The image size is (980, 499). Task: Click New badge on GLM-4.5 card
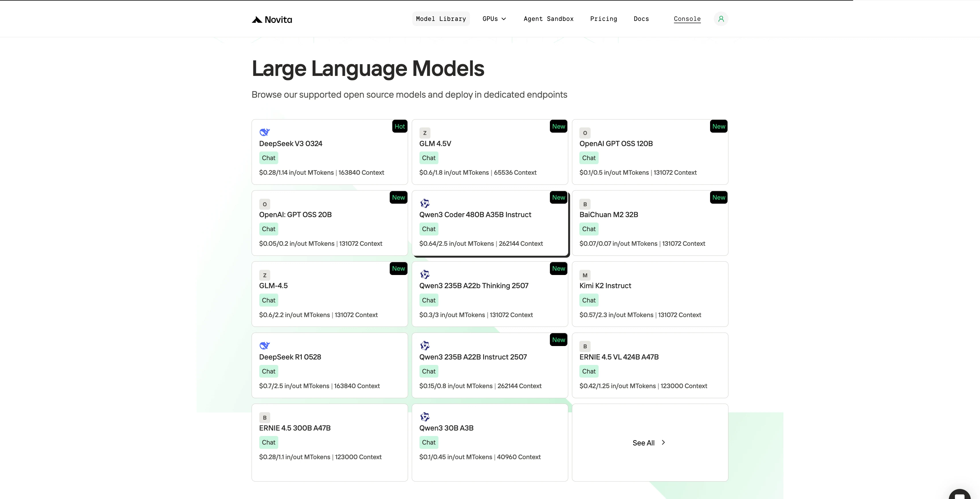point(398,268)
